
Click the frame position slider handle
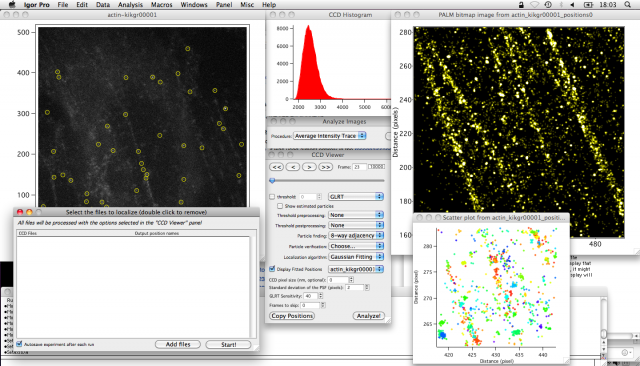click(x=272, y=180)
